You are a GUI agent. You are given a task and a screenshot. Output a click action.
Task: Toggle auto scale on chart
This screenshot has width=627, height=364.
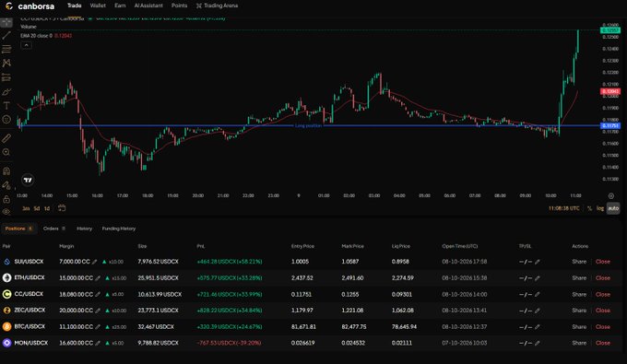click(613, 208)
